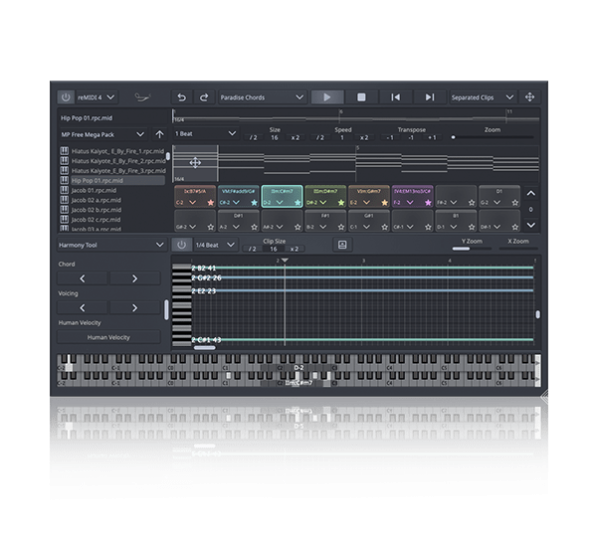
Task: Select the orange C-2 chord pad
Action: coord(195,197)
